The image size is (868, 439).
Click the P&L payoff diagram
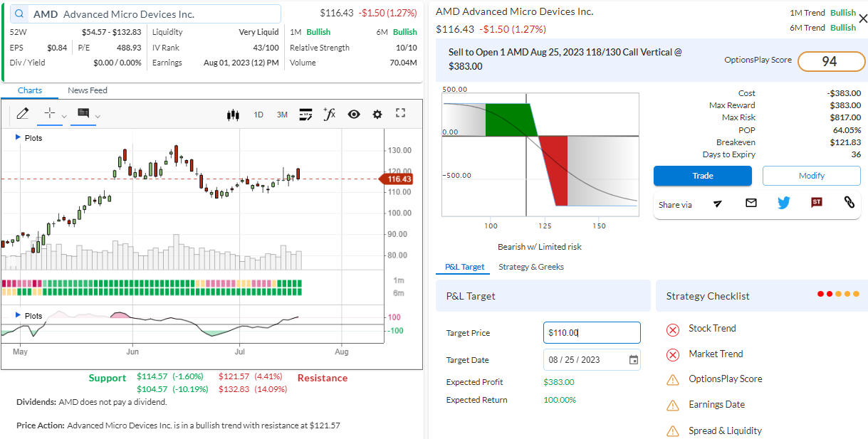[540, 154]
